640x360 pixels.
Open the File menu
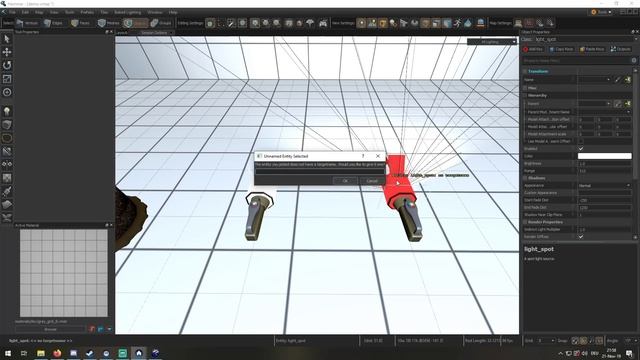click(12, 12)
